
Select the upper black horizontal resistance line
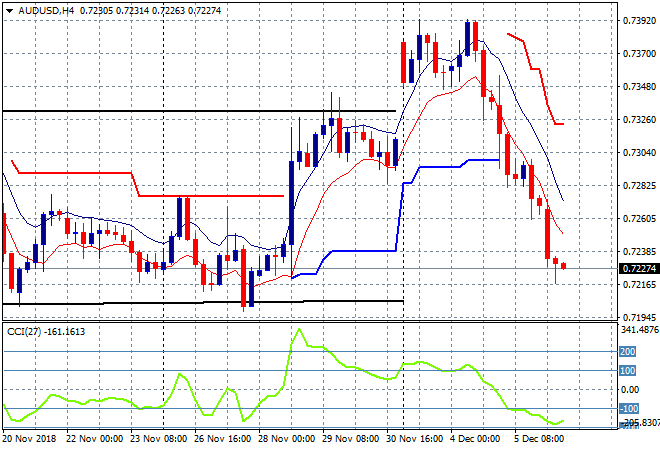(x=199, y=111)
